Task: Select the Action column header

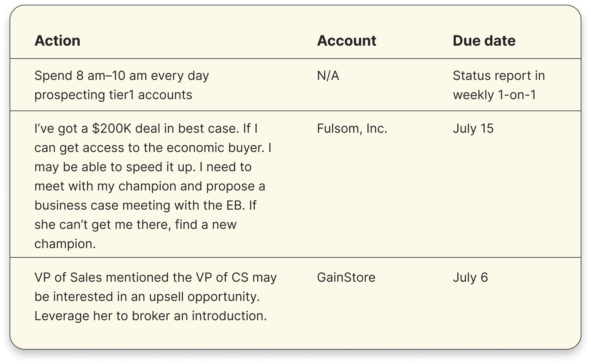Action: coord(57,41)
